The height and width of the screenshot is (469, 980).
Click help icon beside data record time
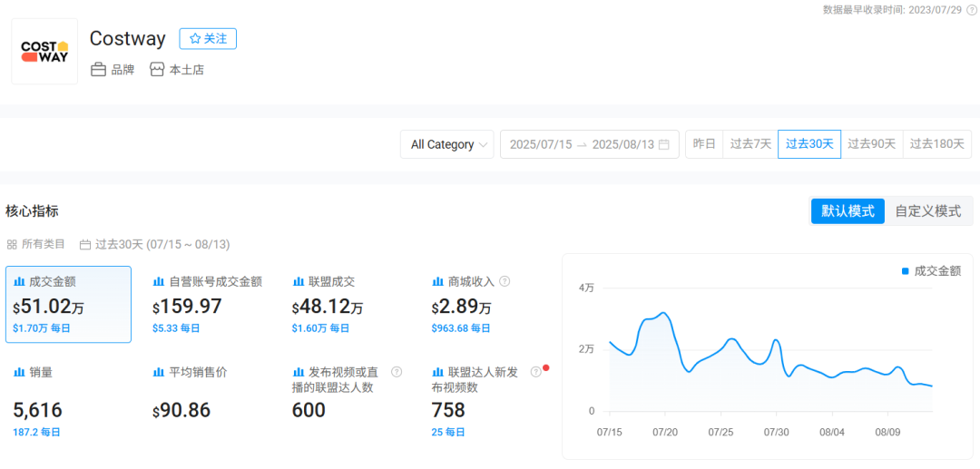tap(972, 9)
